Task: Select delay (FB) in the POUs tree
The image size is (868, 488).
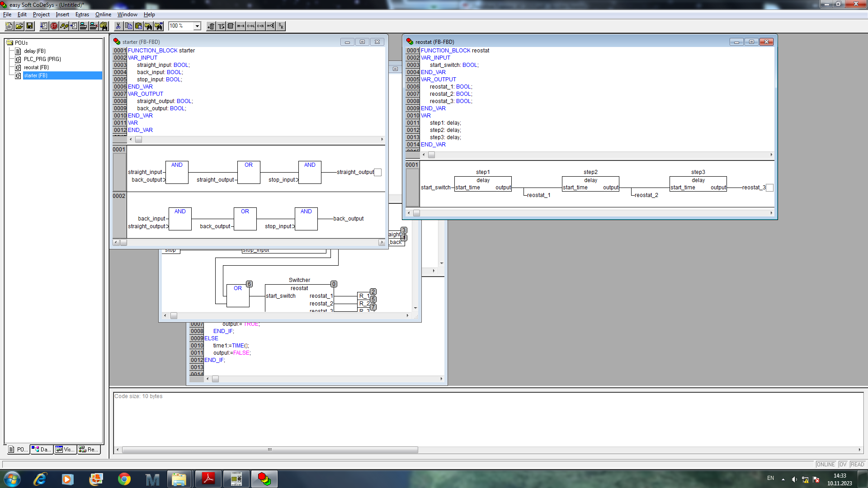Action: tap(35, 51)
